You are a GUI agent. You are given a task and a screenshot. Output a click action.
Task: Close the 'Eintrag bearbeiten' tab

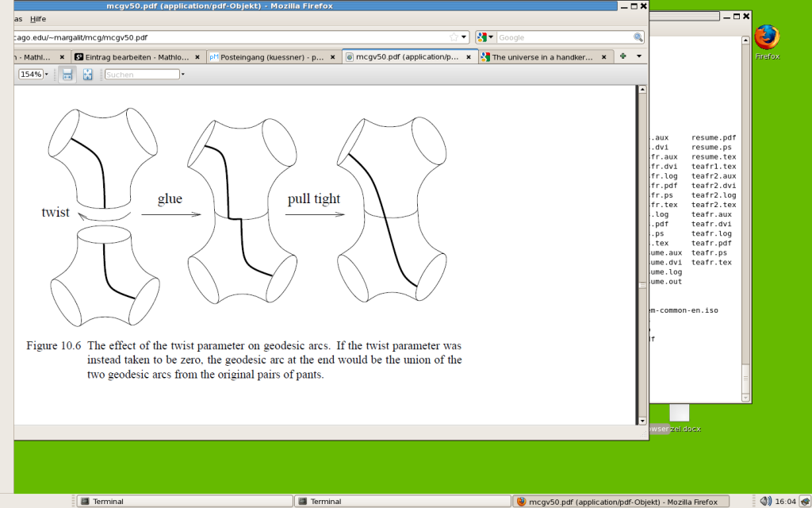tap(198, 57)
